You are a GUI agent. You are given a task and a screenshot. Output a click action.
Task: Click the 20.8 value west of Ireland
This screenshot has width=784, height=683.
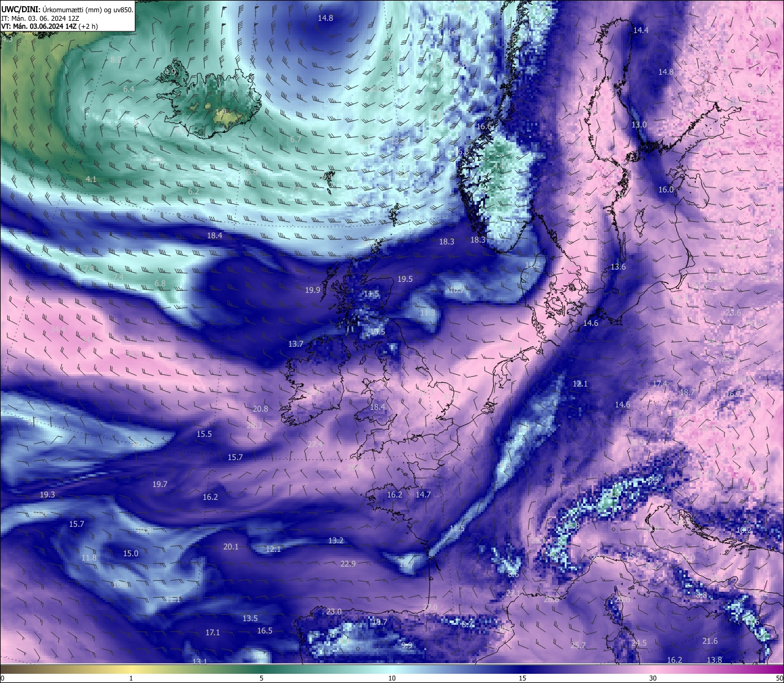point(260,409)
